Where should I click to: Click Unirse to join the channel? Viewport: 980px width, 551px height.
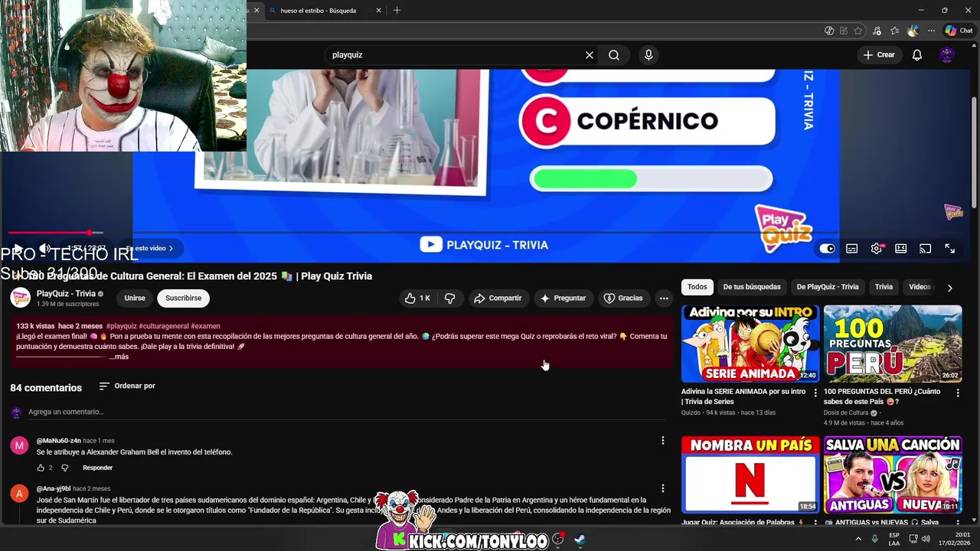click(135, 298)
